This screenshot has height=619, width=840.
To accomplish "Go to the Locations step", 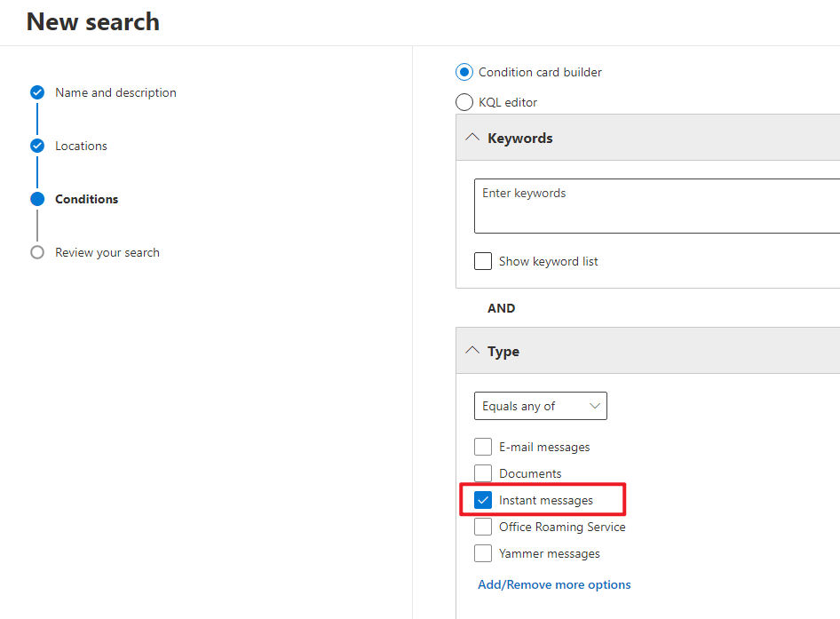I will pyautogui.click(x=83, y=146).
